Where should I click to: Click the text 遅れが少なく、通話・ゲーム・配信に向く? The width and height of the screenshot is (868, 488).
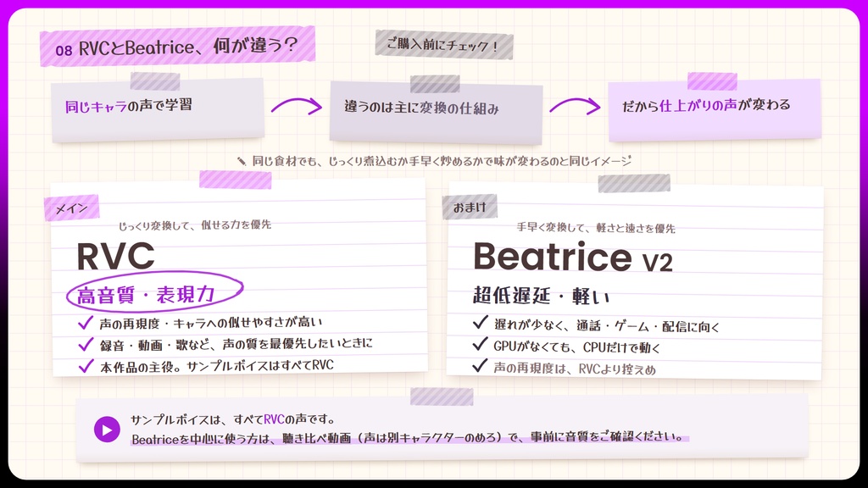point(607,326)
